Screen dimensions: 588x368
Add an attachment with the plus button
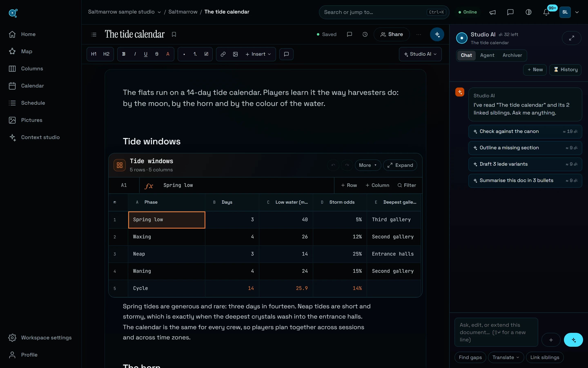point(551,340)
